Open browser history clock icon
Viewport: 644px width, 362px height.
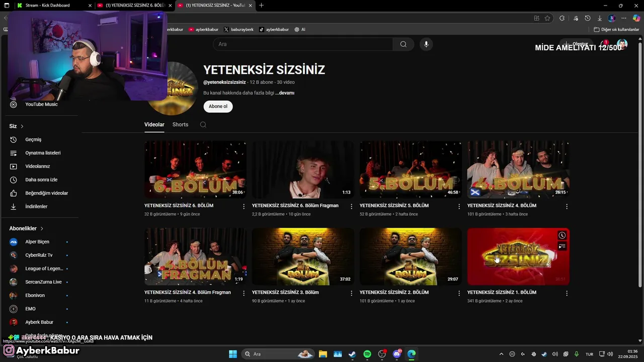[588, 18]
